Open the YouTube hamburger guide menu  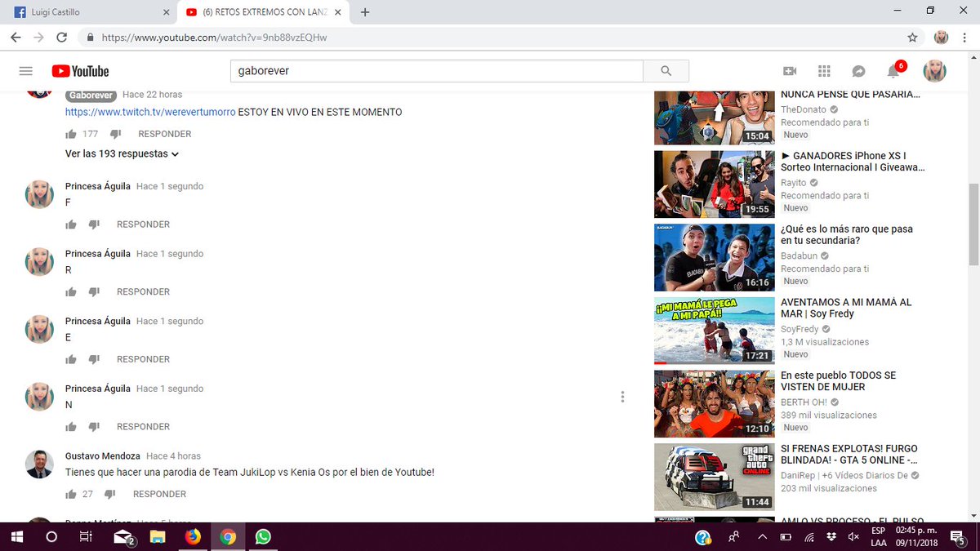click(x=25, y=71)
